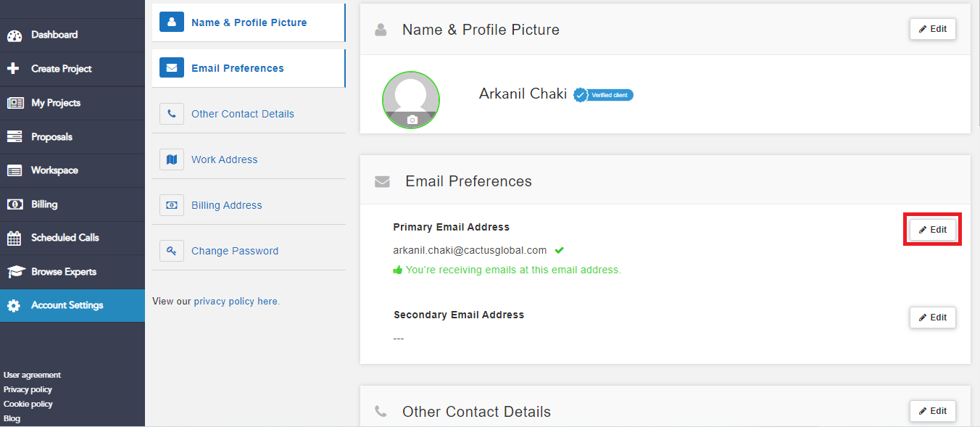Open the User agreement footer link
Screen dimensions: 980x427
coord(32,375)
